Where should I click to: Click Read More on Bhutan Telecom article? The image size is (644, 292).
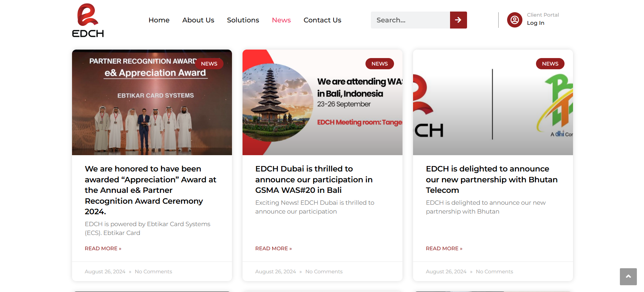coord(444,249)
